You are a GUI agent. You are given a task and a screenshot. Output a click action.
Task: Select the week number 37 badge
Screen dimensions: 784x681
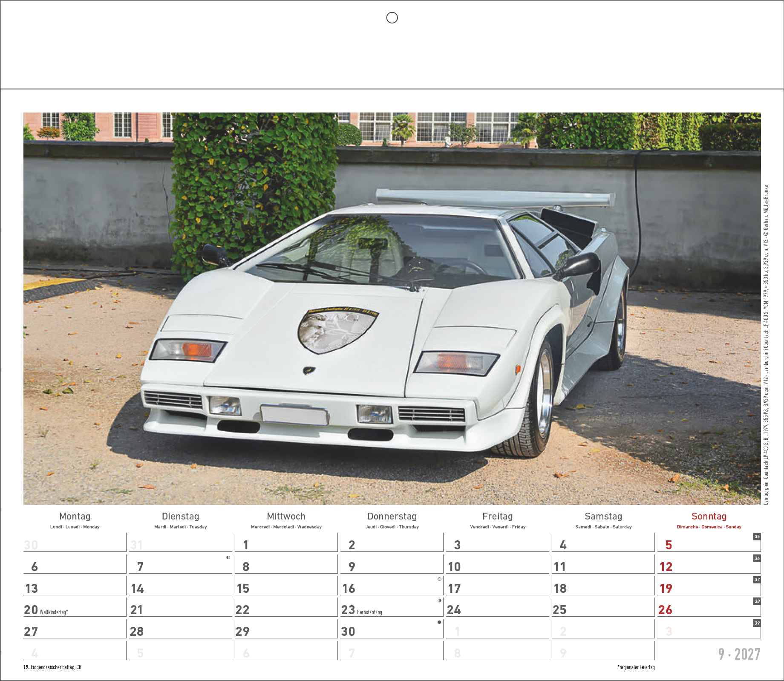757,580
